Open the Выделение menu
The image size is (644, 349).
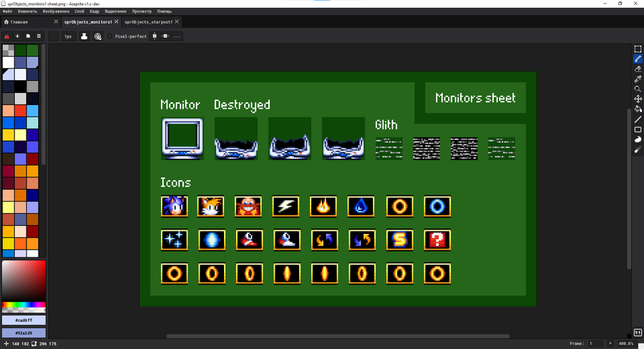point(115,11)
